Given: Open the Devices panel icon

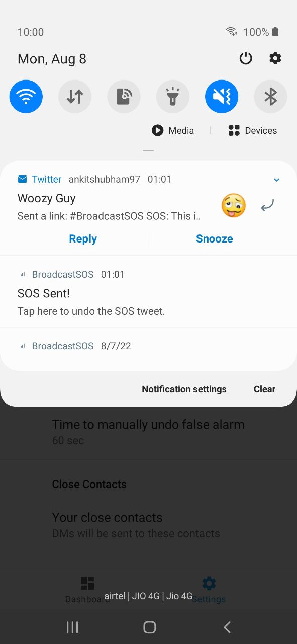Looking at the screenshot, I should click(234, 130).
